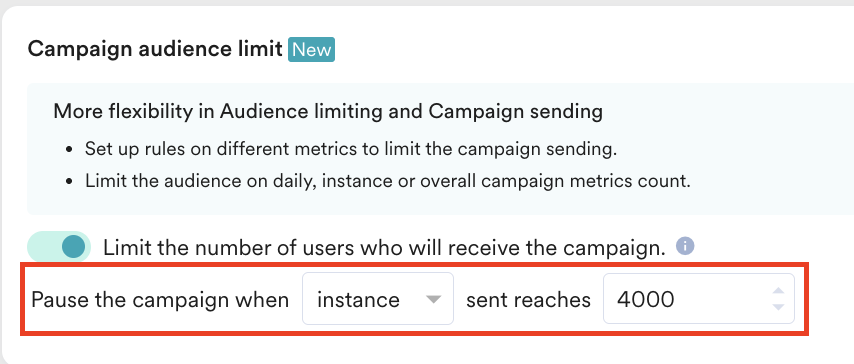Click the word instance in the dropdown
The height and width of the screenshot is (364, 854).
pos(358,300)
